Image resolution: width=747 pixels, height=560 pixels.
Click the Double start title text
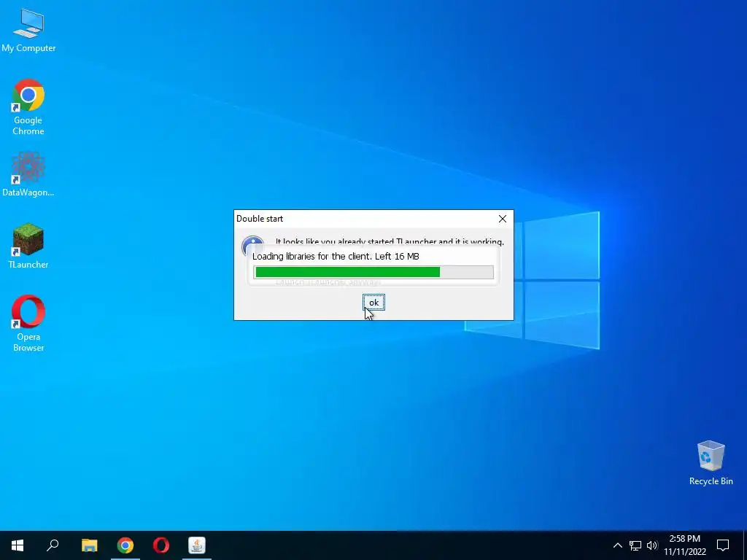coord(260,219)
